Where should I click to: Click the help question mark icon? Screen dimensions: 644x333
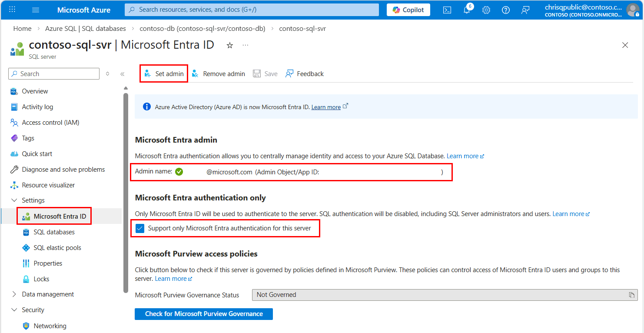coord(506,10)
